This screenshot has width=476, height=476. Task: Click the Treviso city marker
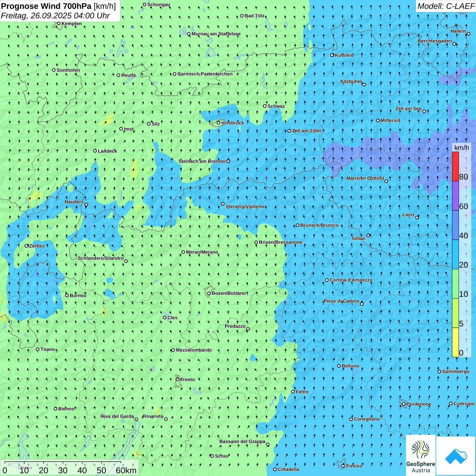point(343,466)
